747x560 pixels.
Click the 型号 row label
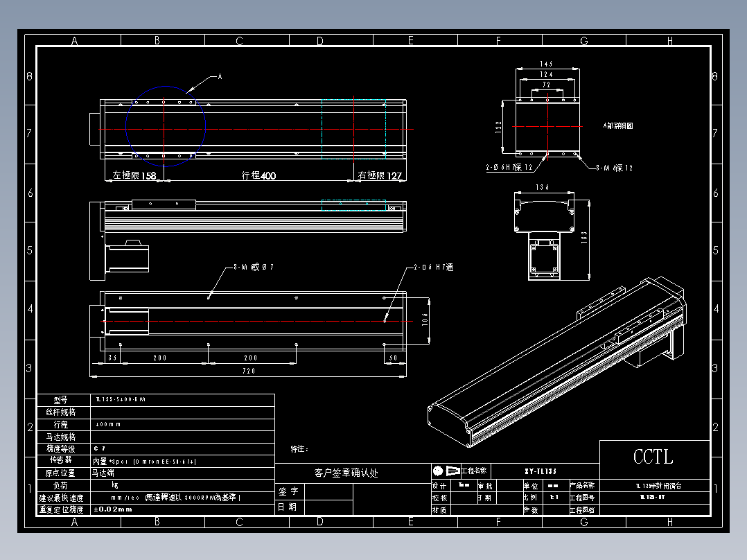(60, 400)
